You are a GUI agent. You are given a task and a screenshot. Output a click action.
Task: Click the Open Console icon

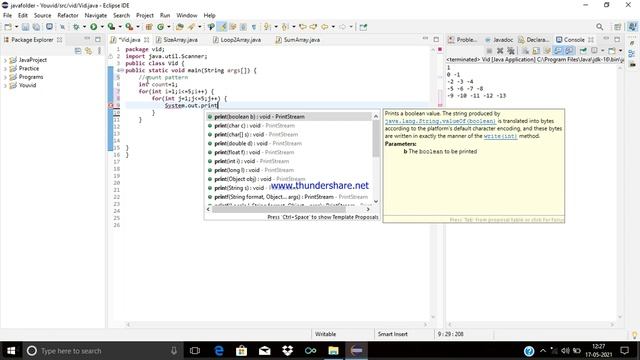[611, 51]
